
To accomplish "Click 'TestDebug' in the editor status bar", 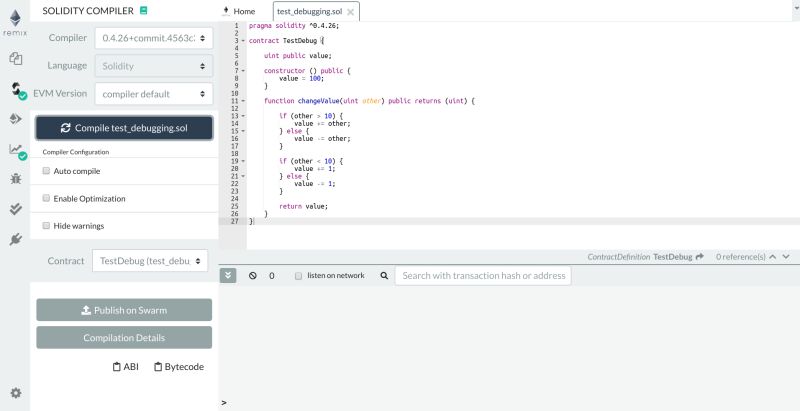I will click(672, 257).
